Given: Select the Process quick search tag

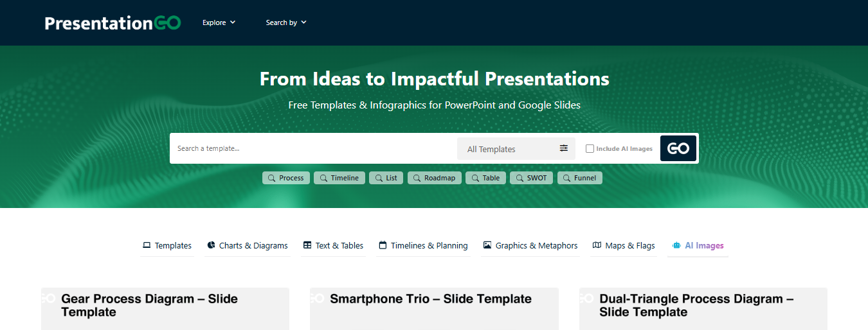Looking at the screenshot, I should 286,178.
